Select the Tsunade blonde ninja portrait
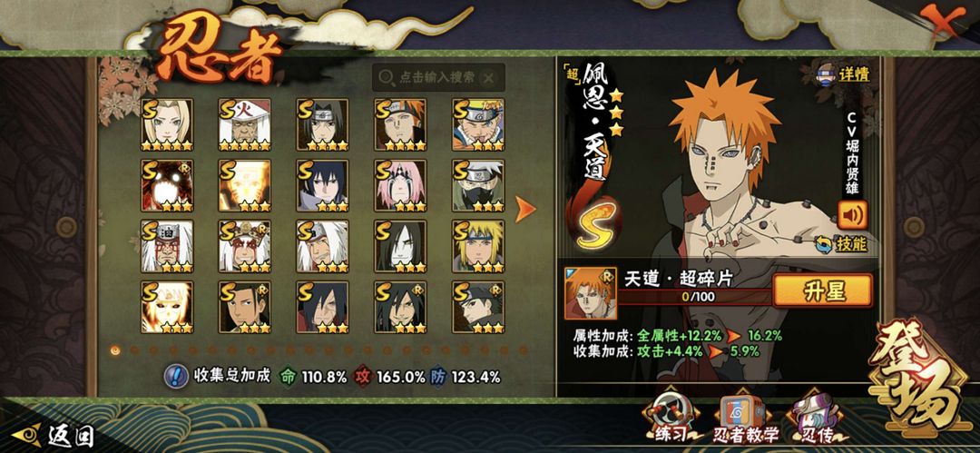This screenshot has width=980, height=453. coord(167,124)
